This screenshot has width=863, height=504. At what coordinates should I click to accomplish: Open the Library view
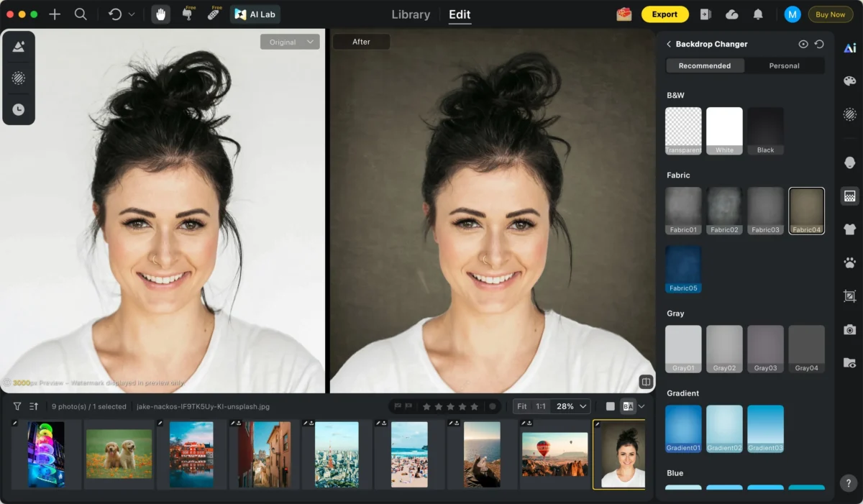point(410,14)
